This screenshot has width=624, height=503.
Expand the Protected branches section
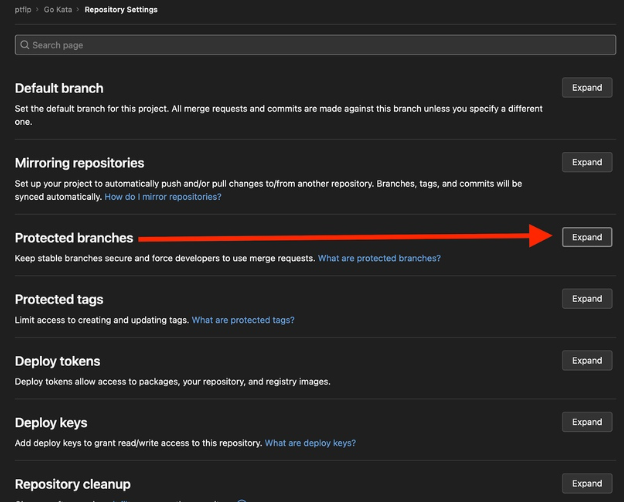(586, 237)
